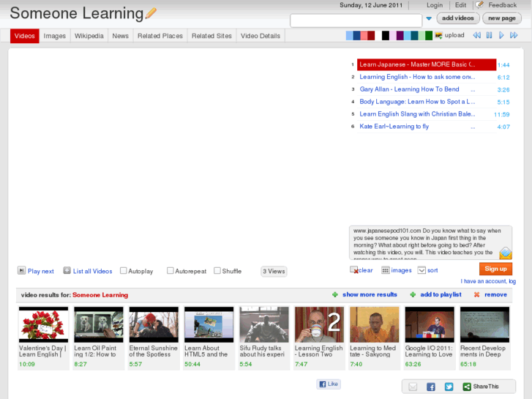Screen dimensions: 532x399
Task: Select the purple color swatch
Action: coord(400,35)
